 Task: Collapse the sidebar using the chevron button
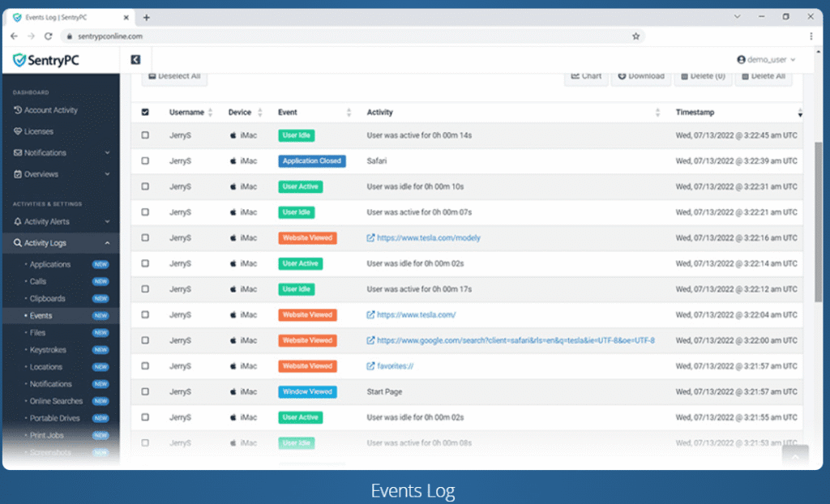pyautogui.click(x=135, y=59)
